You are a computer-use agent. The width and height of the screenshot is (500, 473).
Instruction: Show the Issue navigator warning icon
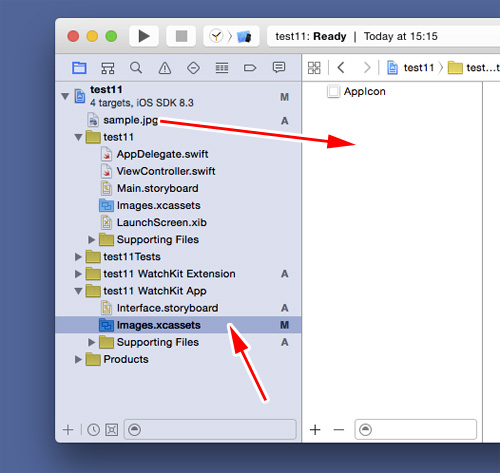pos(165,68)
